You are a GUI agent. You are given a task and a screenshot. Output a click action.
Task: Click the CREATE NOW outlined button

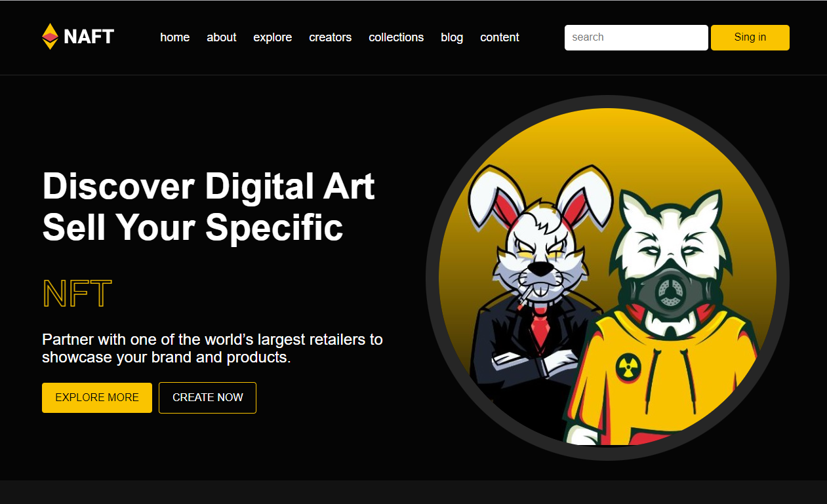tap(207, 398)
